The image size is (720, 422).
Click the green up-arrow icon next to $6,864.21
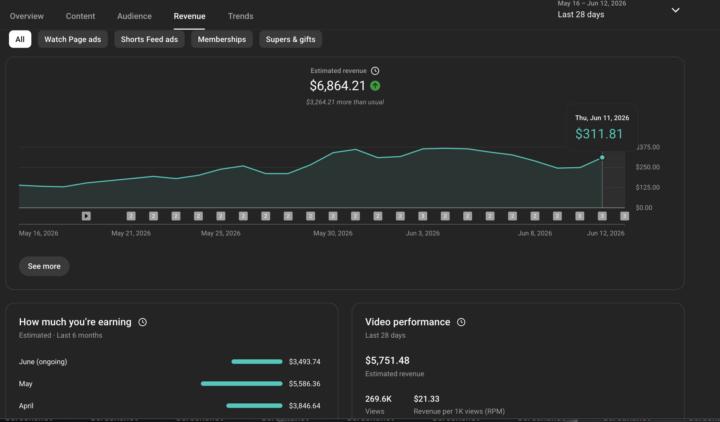(375, 86)
